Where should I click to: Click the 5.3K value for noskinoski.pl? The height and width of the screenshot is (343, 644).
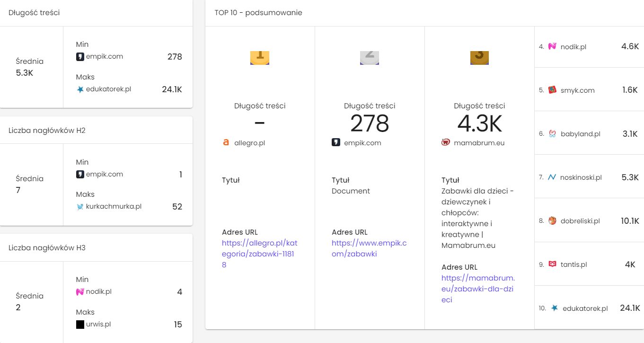click(x=630, y=177)
